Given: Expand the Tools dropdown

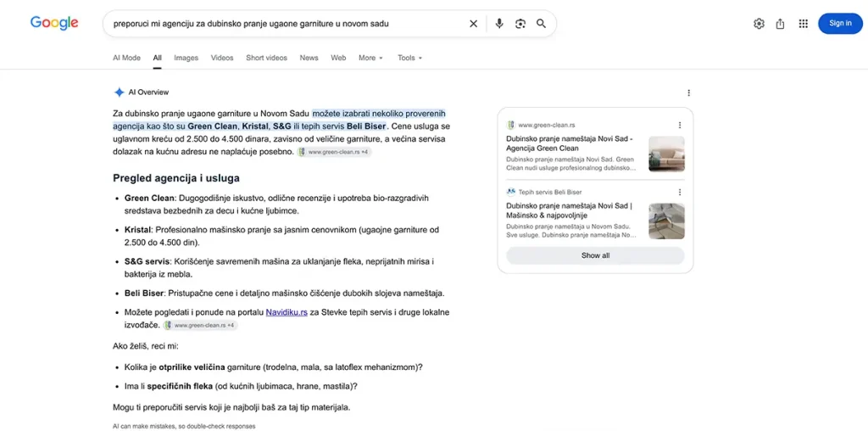Looking at the screenshot, I should click(409, 58).
